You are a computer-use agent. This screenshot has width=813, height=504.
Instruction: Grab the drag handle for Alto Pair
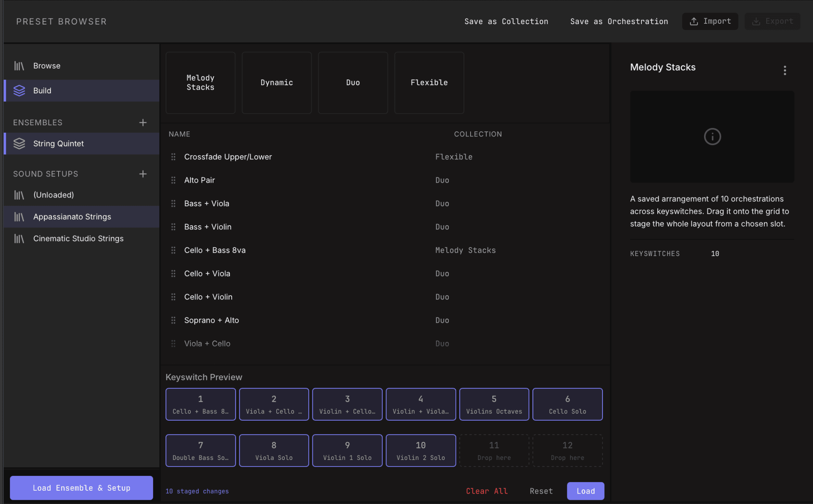point(173,180)
